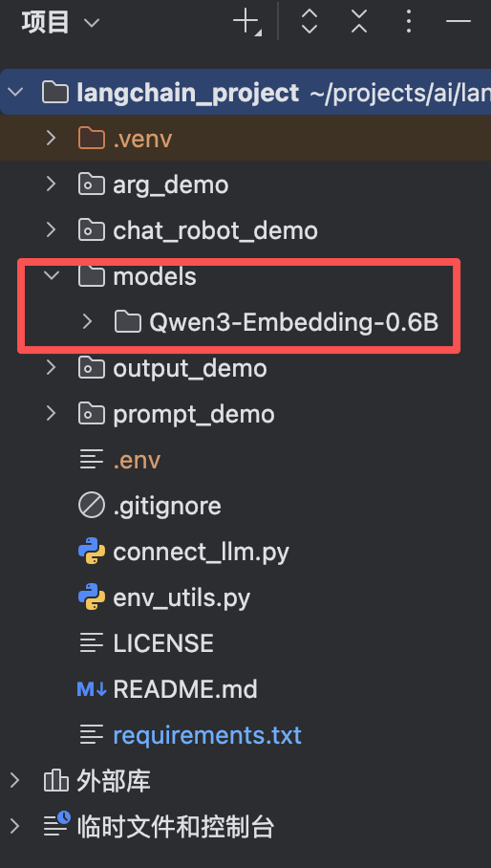The height and width of the screenshot is (868, 491).
Task: Expand 临时文件和控制台 node
Action: click(x=15, y=827)
